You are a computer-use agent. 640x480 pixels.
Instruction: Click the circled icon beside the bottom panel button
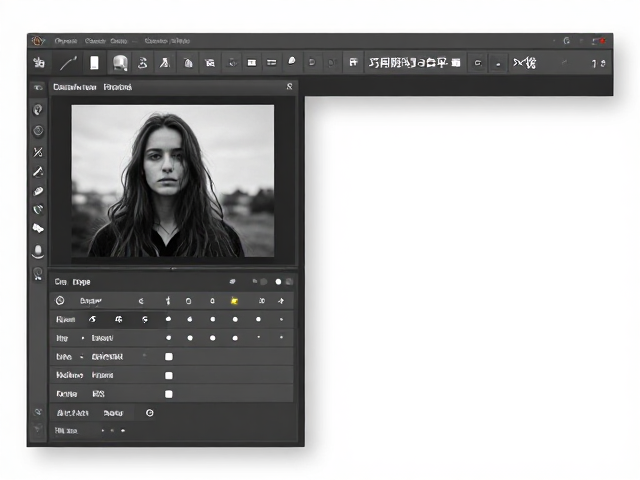(150, 413)
